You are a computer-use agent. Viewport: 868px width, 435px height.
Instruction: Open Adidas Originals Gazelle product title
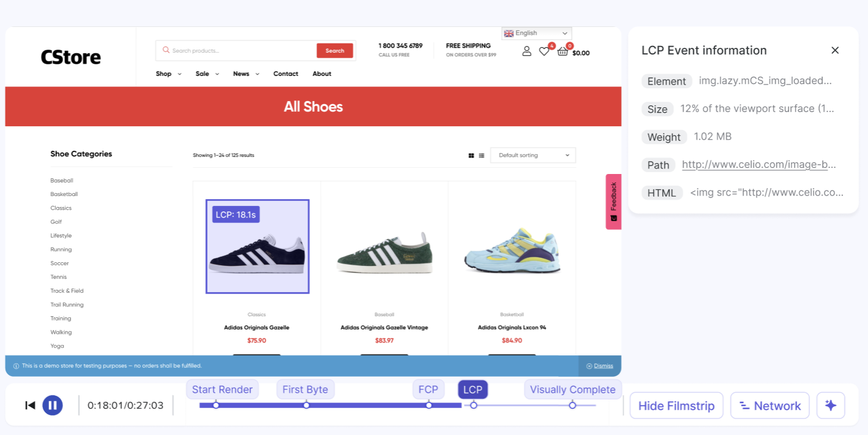[256, 328]
